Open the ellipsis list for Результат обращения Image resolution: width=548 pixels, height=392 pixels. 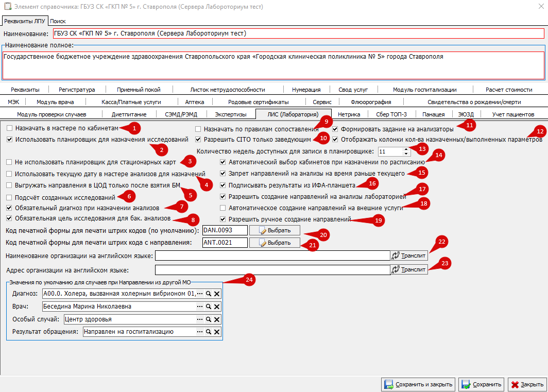tap(200, 332)
